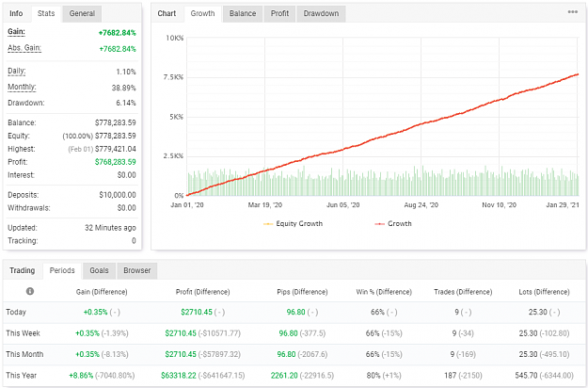Click the Monthly 38.89% value
Viewport: 588px width, 388px height.
click(x=124, y=88)
